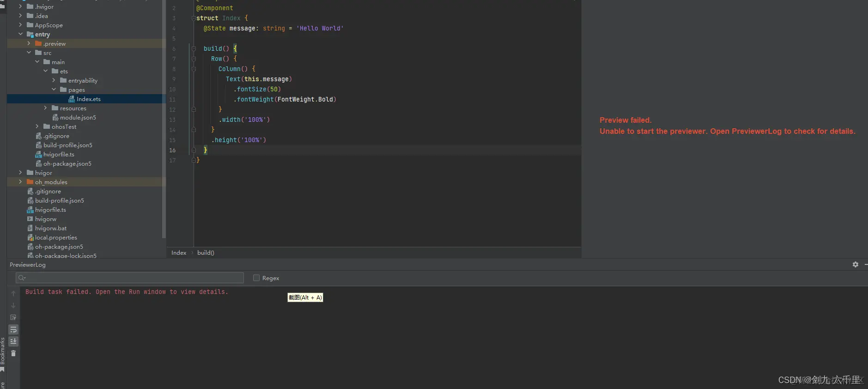Open module.json5 in the tree
This screenshot has width=868, height=389.
click(78, 118)
